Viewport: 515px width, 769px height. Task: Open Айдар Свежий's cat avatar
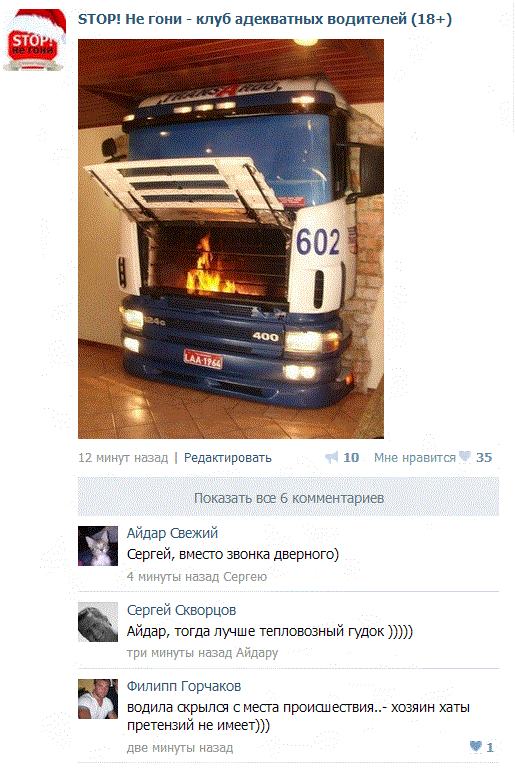98,546
